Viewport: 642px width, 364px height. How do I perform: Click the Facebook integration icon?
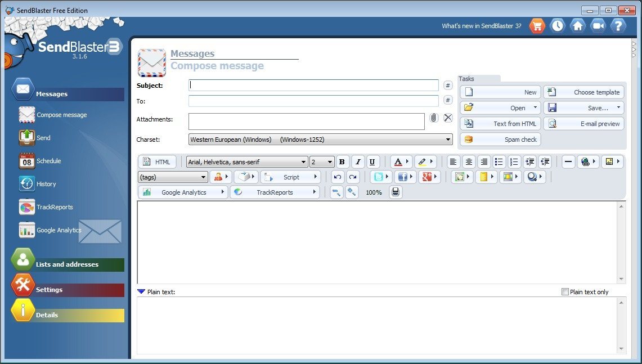[403, 177]
